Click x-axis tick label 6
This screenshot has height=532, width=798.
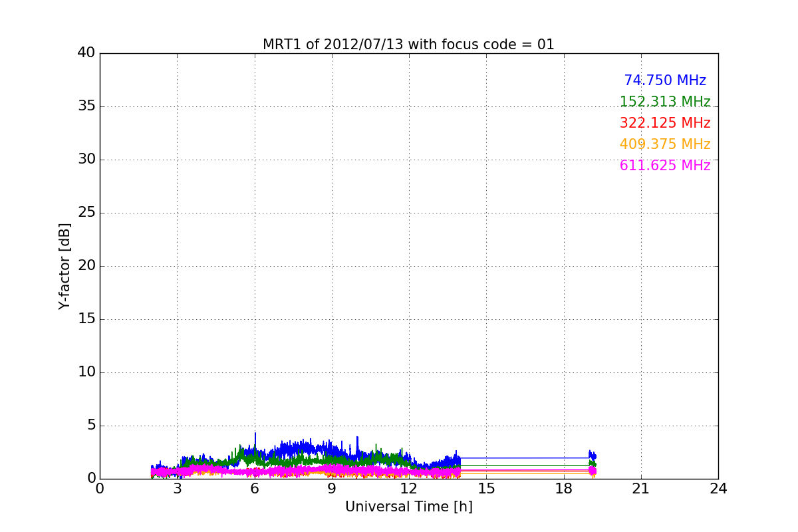pyautogui.click(x=254, y=489)
